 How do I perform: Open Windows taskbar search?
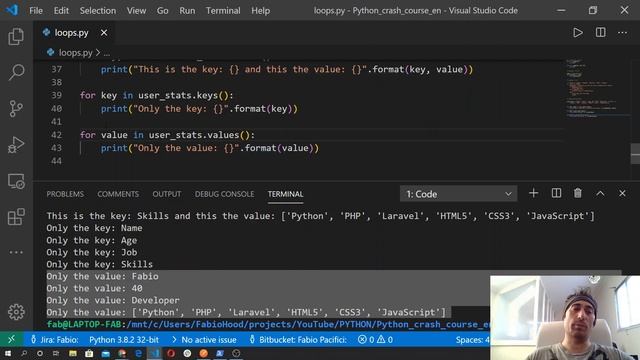tap(24, 353)
